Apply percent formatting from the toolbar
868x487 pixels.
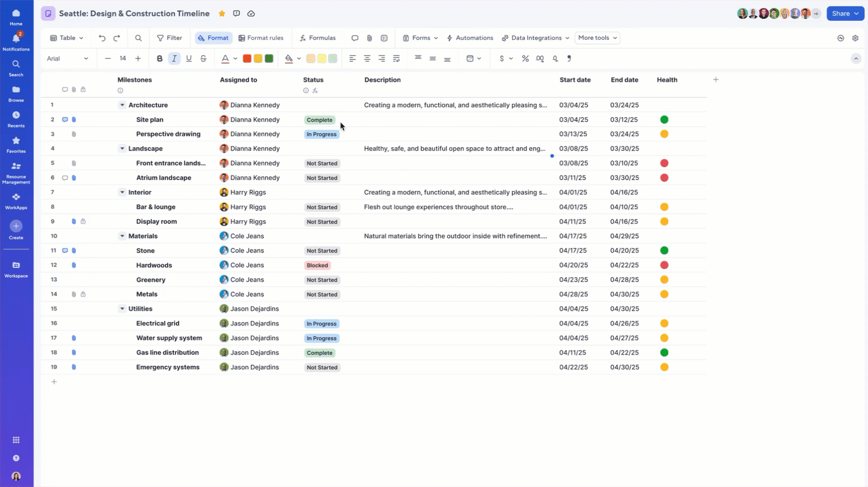pyautogui.click(x=525, y=58)
